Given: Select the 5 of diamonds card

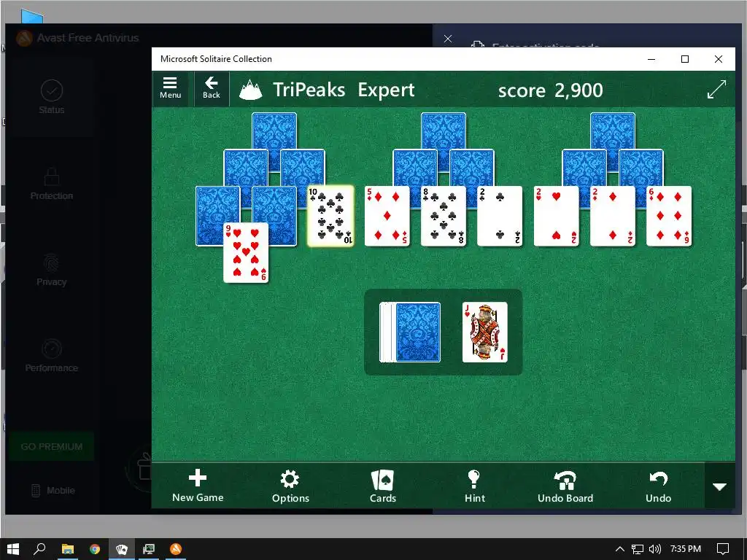Looking at the screenshot, I should [387, 216].
